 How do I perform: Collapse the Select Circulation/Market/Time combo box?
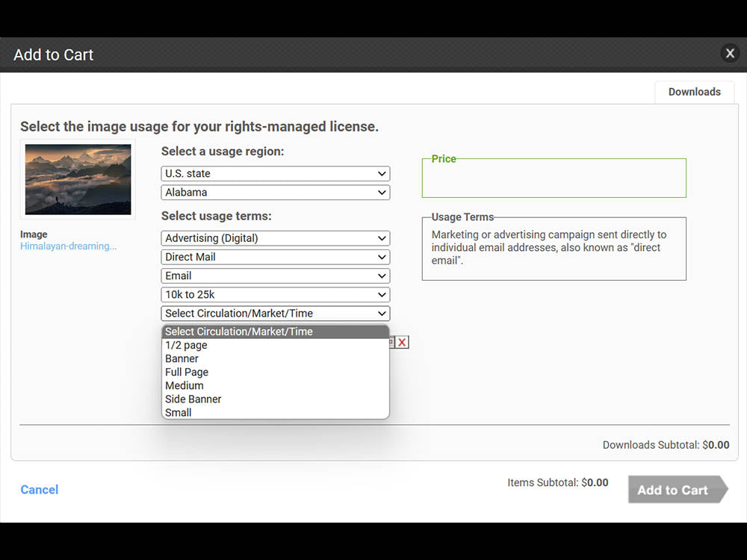point(275,314)
